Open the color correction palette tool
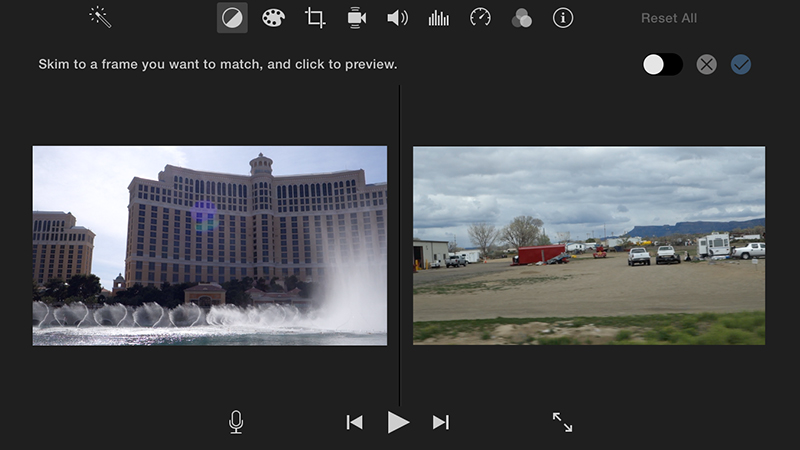This screenshot has width=800, height=450. coord(273,18)
